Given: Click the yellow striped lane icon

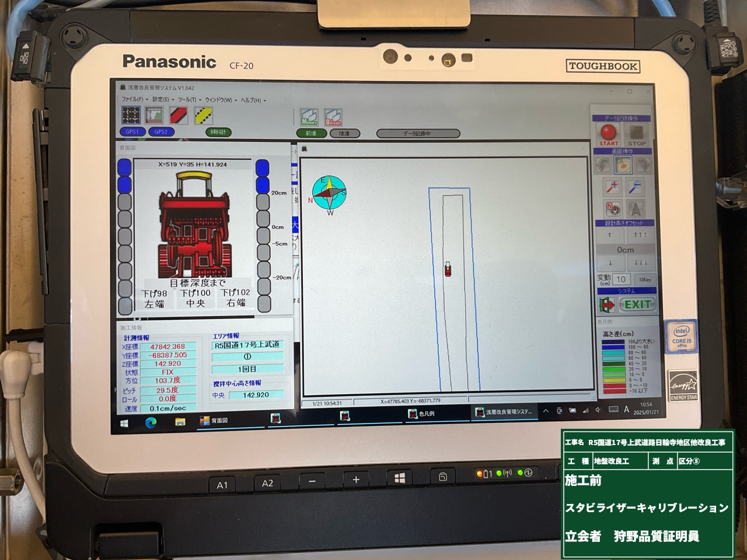Looking at the screenshot, I should coord(203,115).
